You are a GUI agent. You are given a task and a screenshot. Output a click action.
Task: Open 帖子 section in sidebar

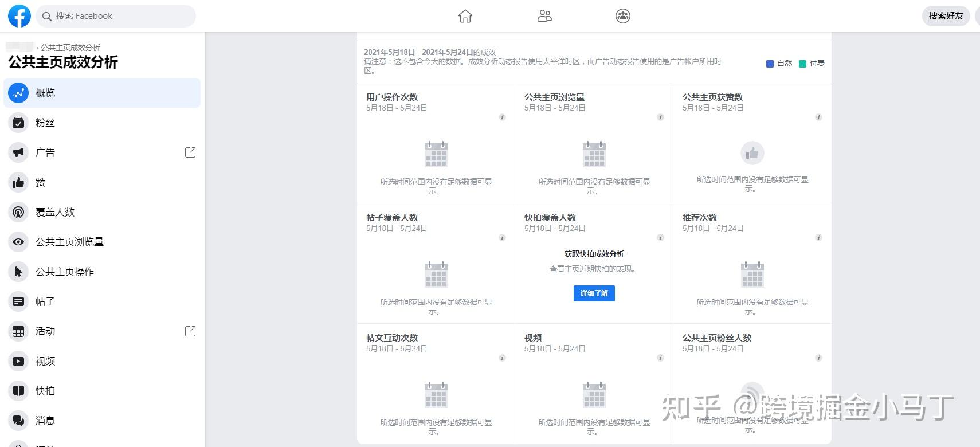[102, 301]
